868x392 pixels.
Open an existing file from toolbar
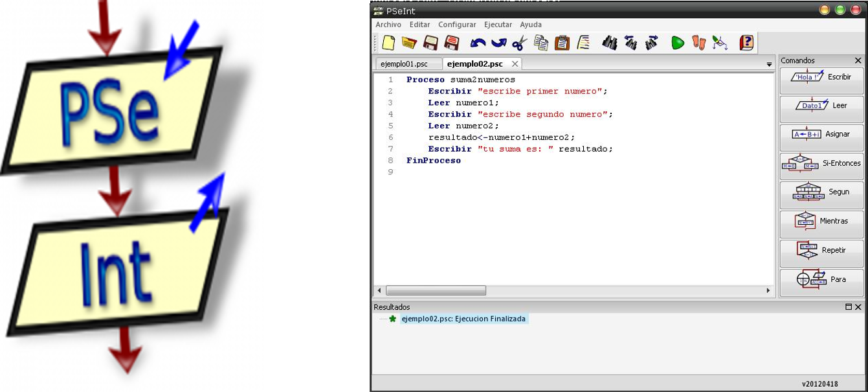tap(410, 43)
